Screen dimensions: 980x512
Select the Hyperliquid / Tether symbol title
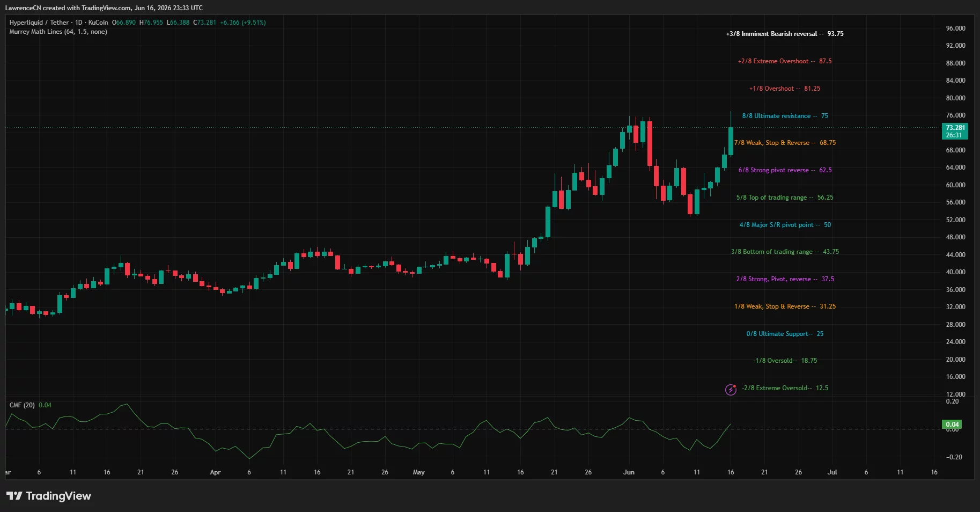coord(58,23)
